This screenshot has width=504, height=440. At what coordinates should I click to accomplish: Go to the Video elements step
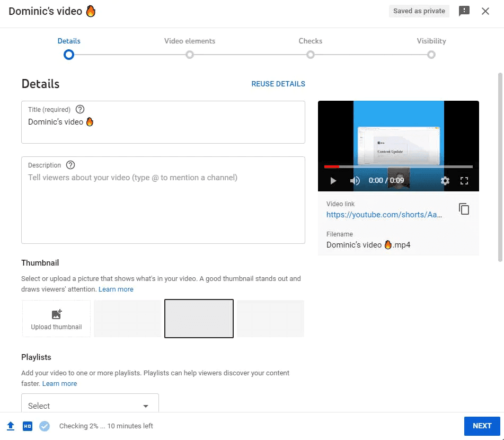coord(190,41)
